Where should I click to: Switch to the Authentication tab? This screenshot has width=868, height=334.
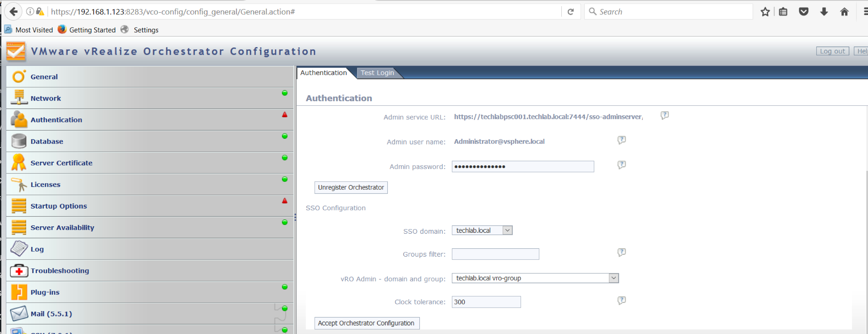pos(323,73)
